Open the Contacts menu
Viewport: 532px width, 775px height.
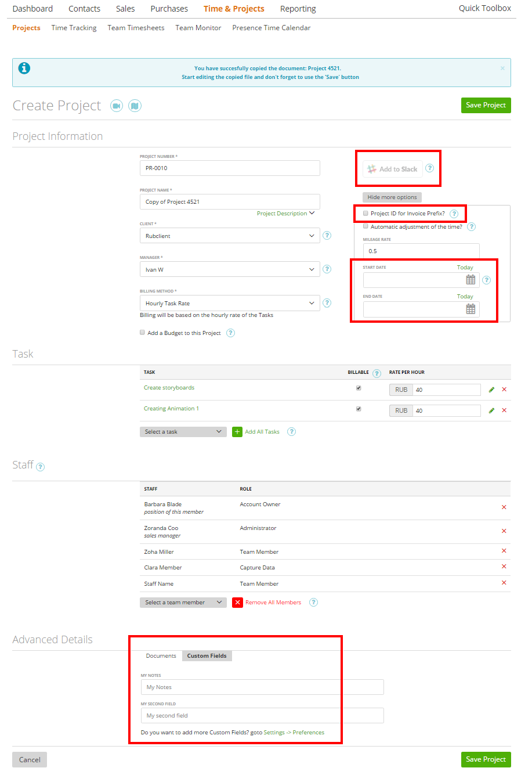(x=84, y=9)
